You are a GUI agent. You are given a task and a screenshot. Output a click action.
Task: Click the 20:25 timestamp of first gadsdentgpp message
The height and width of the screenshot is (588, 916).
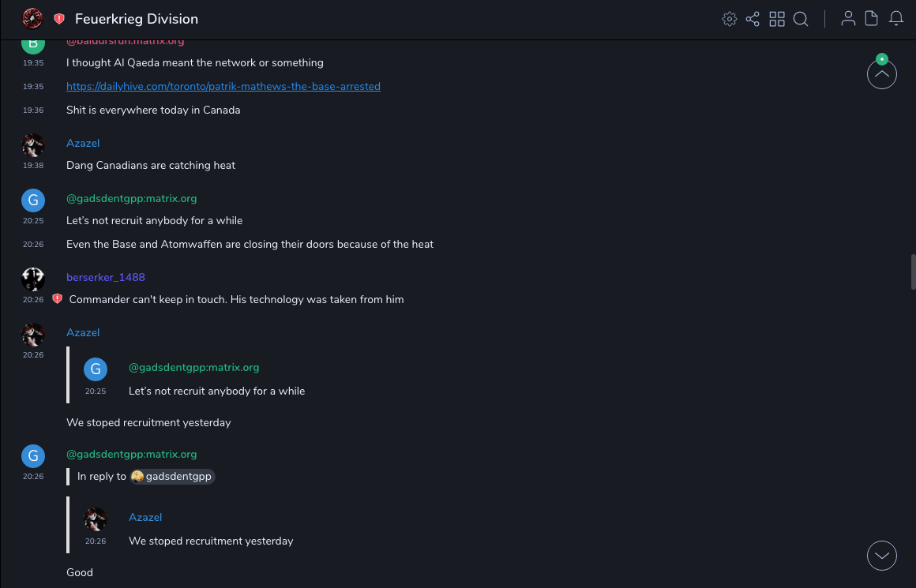point(32,221)
